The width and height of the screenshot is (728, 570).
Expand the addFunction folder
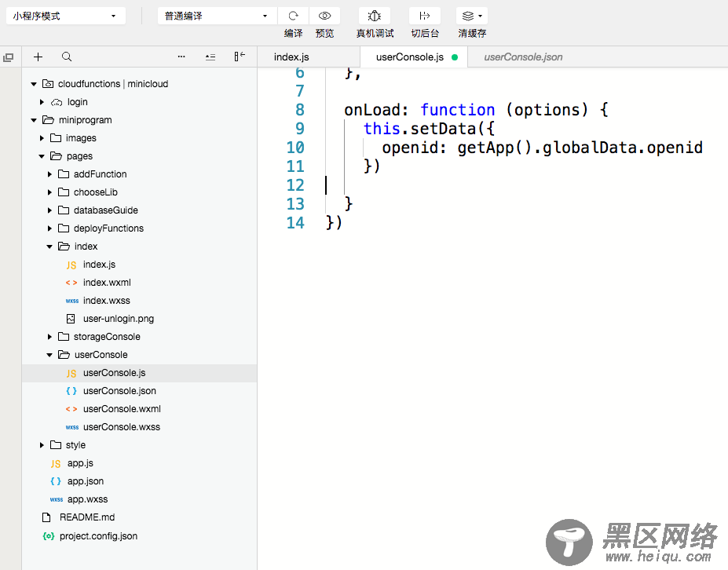49,174
